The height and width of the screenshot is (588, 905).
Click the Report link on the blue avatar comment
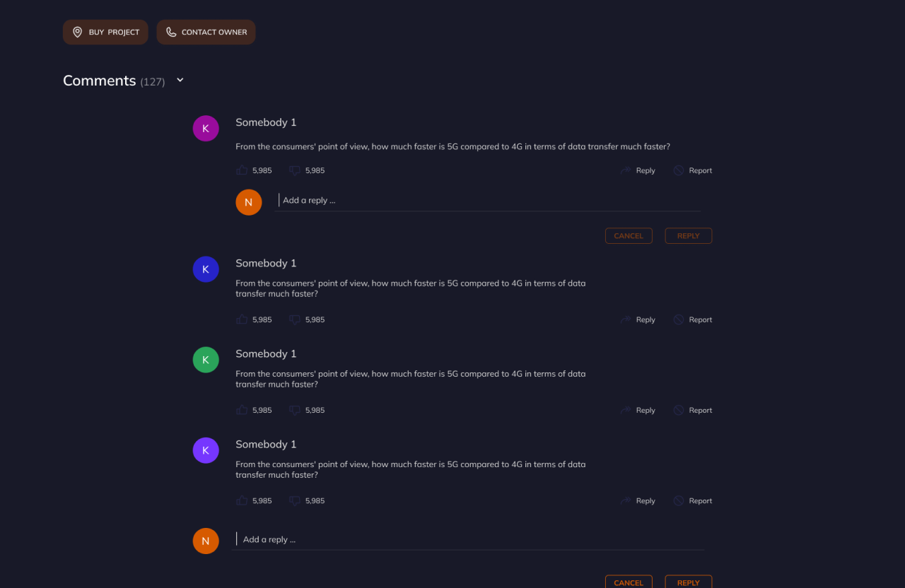(693, 319)
